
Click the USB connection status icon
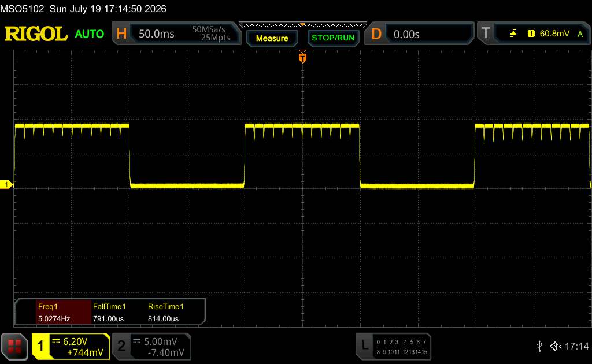coord(540,346)
